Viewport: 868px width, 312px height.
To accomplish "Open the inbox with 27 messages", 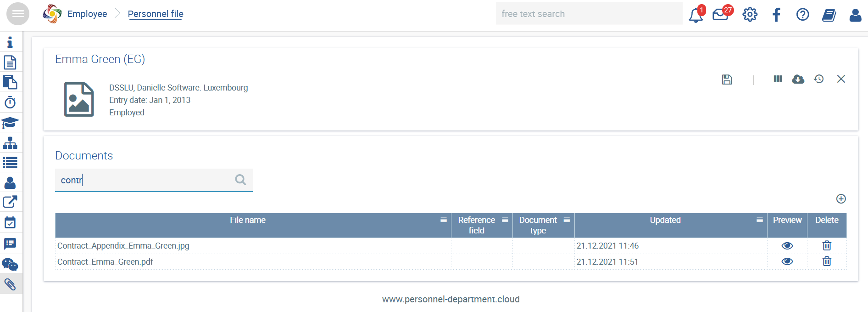I will tap(721, 14).
